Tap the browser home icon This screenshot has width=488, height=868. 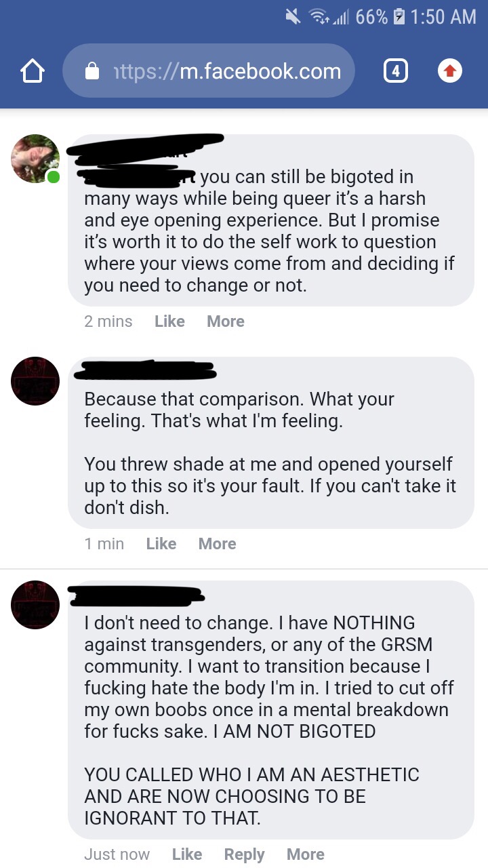tap(33, 71)
